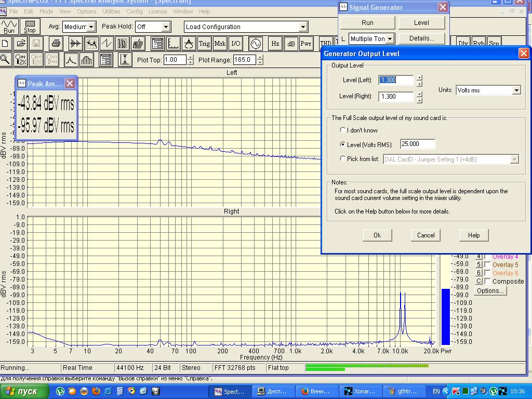This screenshot has height=399, width=532.
Task: Click the full scale Level Volts RMS field
Action: 417,144
